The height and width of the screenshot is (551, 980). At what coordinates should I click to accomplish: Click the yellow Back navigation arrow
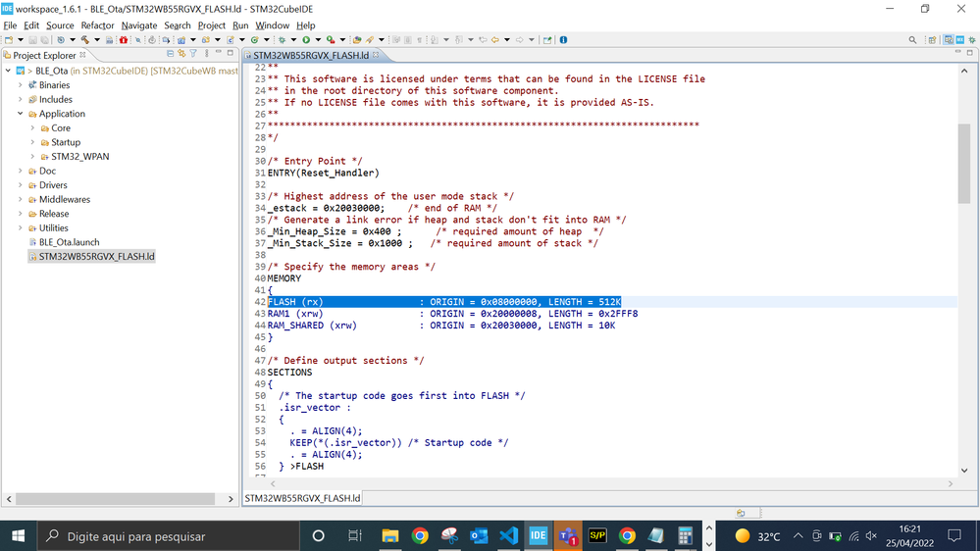495,40
